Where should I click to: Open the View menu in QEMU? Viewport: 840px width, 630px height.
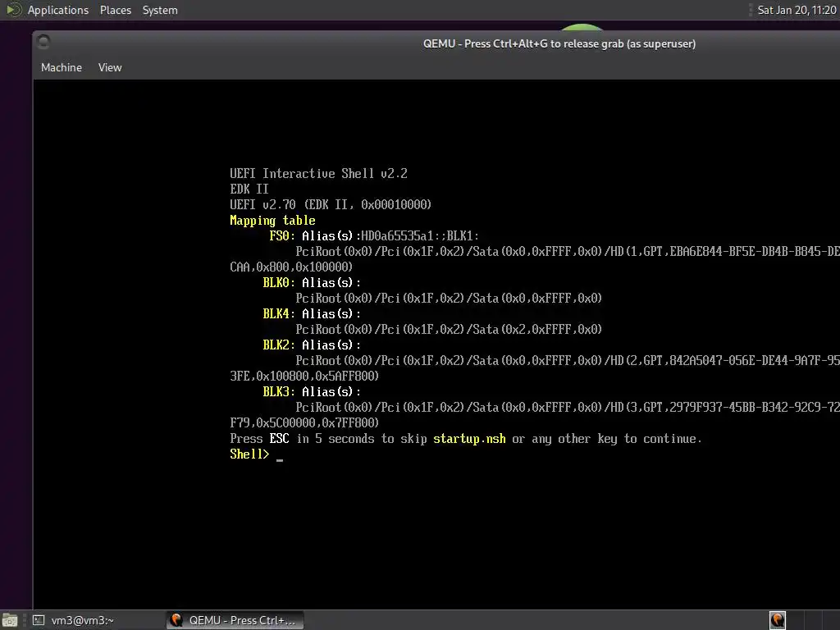click(110, 67)
